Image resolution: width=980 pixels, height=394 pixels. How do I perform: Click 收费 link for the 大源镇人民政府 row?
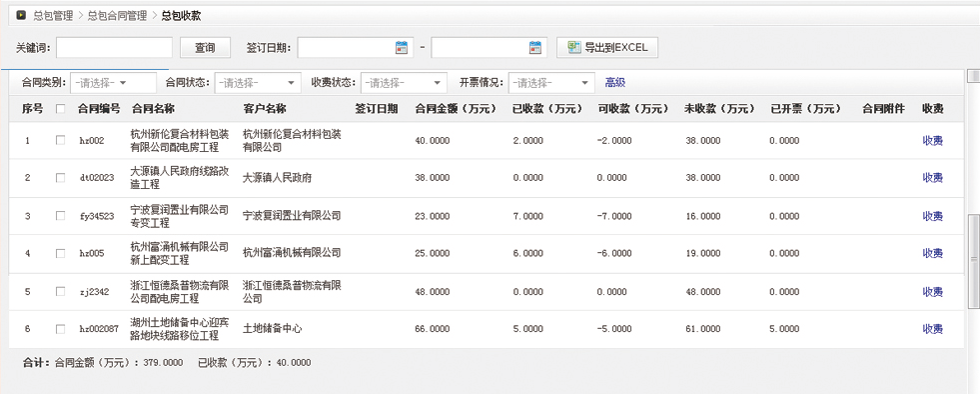point(932,178)
